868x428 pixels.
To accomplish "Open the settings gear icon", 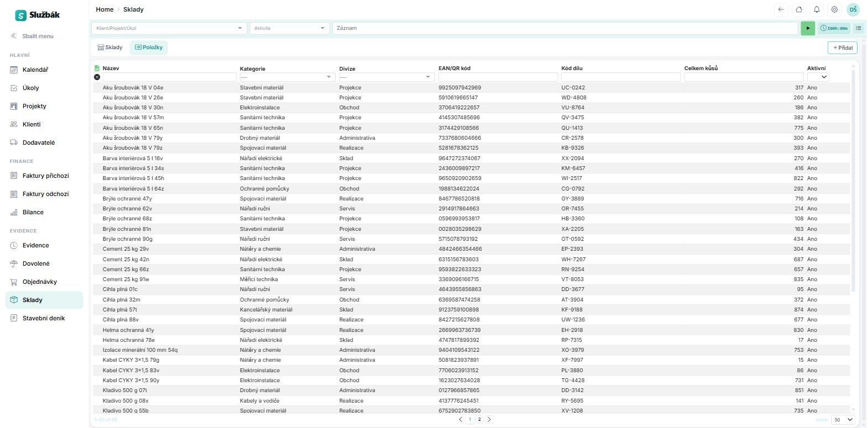I will 835,9.
